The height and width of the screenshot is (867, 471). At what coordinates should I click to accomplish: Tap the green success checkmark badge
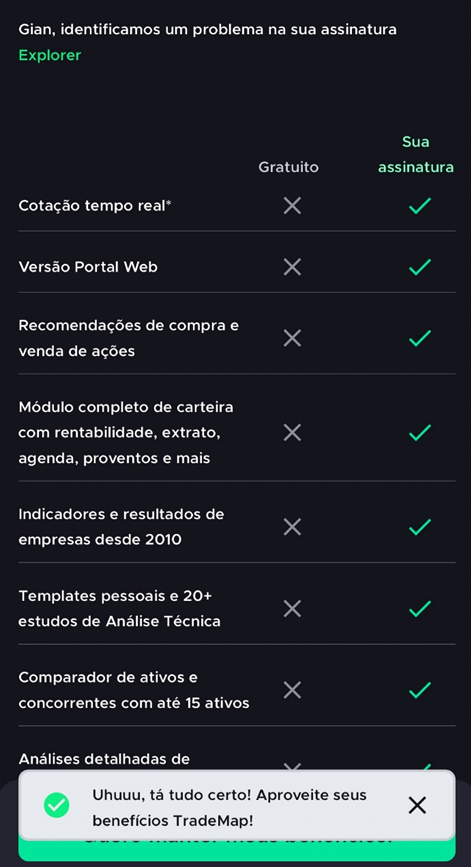click(56, 805)
